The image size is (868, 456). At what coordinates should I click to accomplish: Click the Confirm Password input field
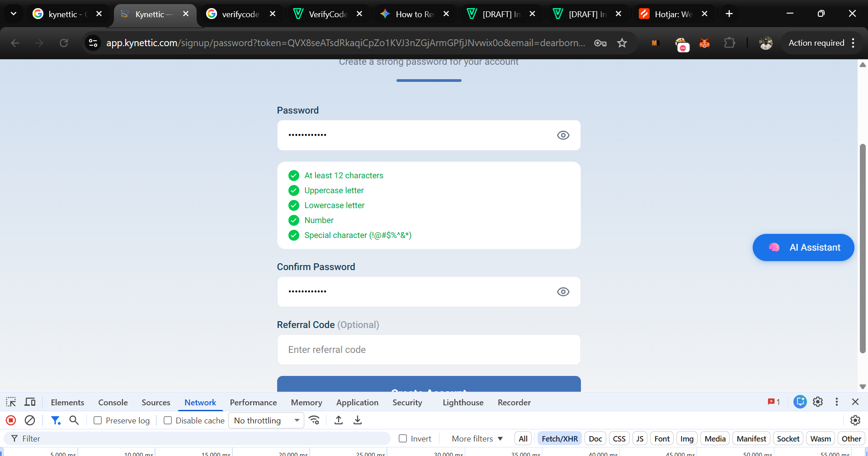(429, 292)
